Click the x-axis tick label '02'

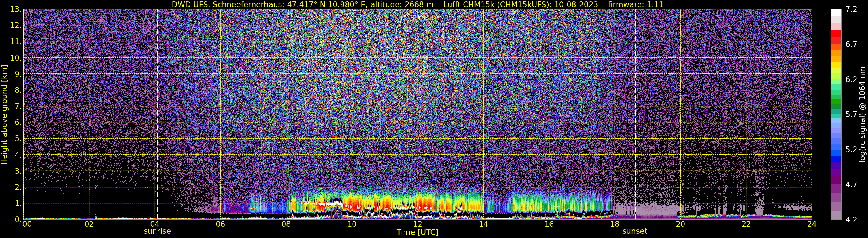89,224
